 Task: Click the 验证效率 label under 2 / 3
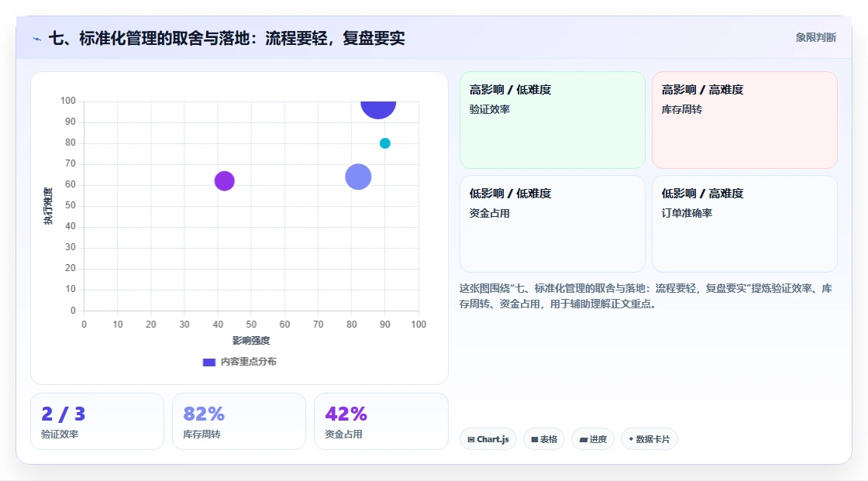coord(60,435)
